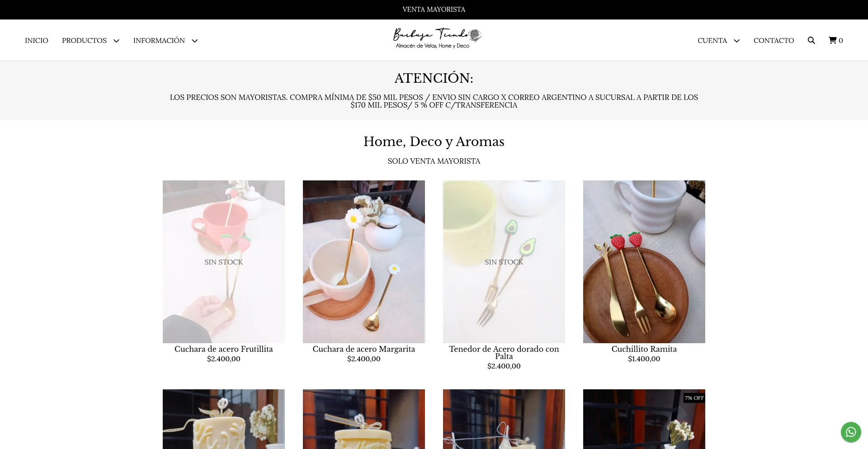Select the Cuchillito Ramita product photo
Screen dimensions: 868x449
pyautogui.click(x=644, y=262)
